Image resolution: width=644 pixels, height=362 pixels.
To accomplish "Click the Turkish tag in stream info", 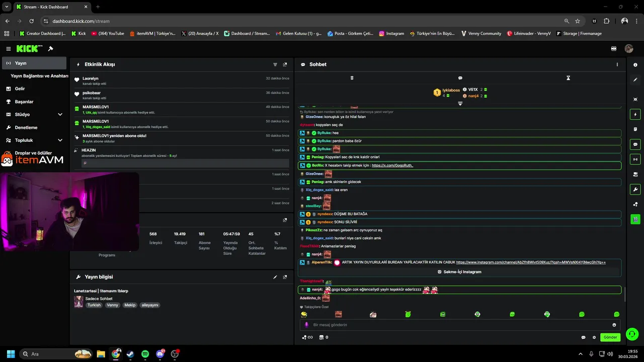I will pyautogui.click(x=94, y=305).
